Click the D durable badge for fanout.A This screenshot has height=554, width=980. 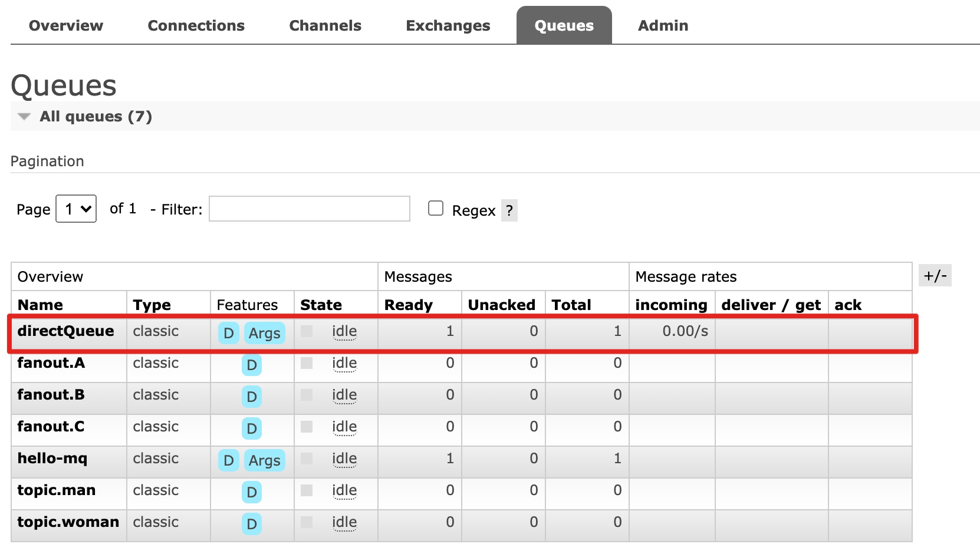click(x=252, y=365)
